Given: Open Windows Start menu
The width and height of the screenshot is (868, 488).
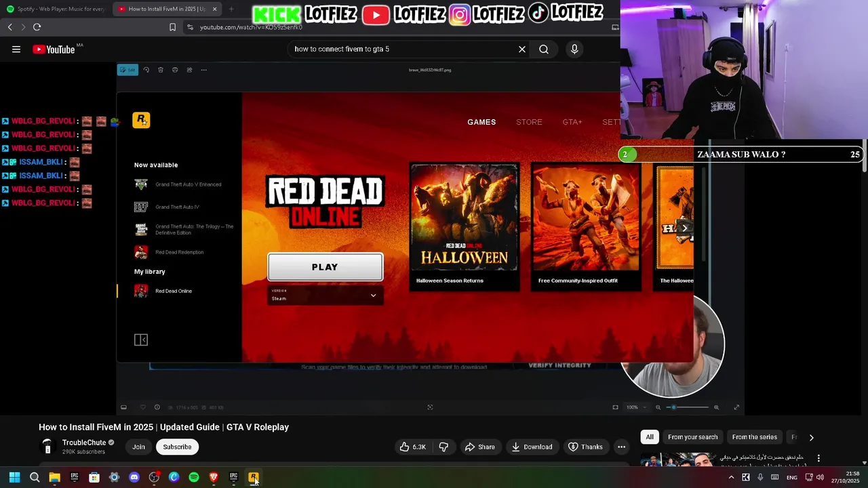Looking at the screenshot, I should point(14,477).
